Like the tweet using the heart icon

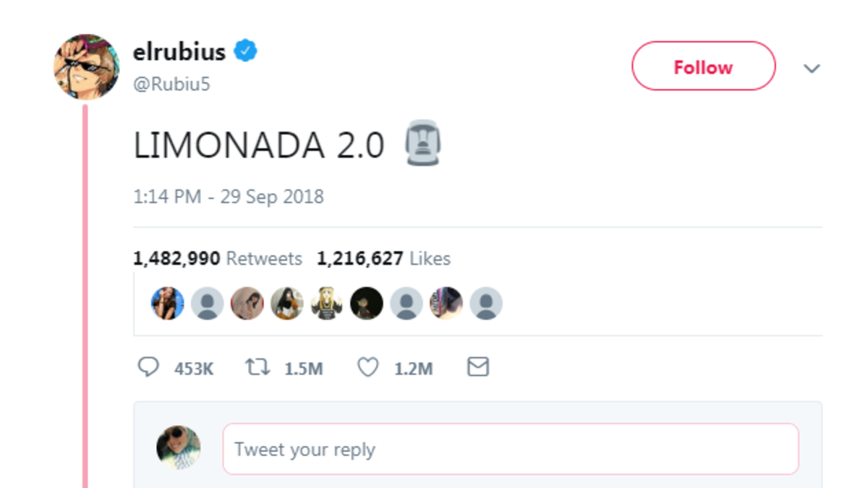[367, 367]
